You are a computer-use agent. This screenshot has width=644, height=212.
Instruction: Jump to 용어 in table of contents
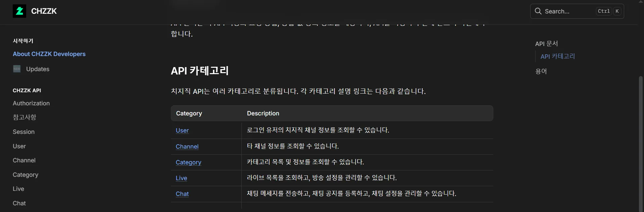(541, 71)
